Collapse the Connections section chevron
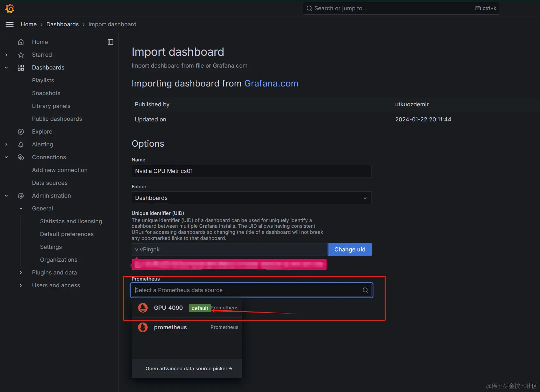The image size is (540, 392). tap(6, 157)
